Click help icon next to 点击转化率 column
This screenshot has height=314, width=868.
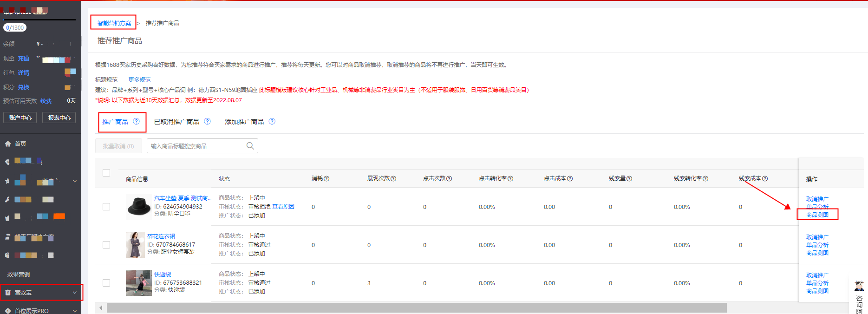pyautogui.click(x=510, y=179)
